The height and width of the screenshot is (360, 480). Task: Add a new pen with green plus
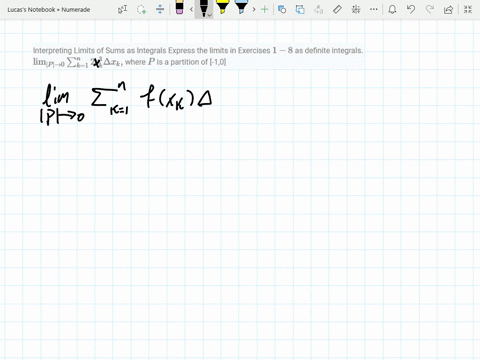coord(265,9)
